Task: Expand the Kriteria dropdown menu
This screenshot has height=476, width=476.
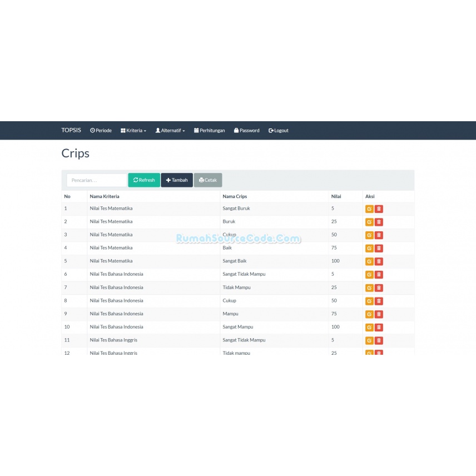Action: tap(133, 131)
